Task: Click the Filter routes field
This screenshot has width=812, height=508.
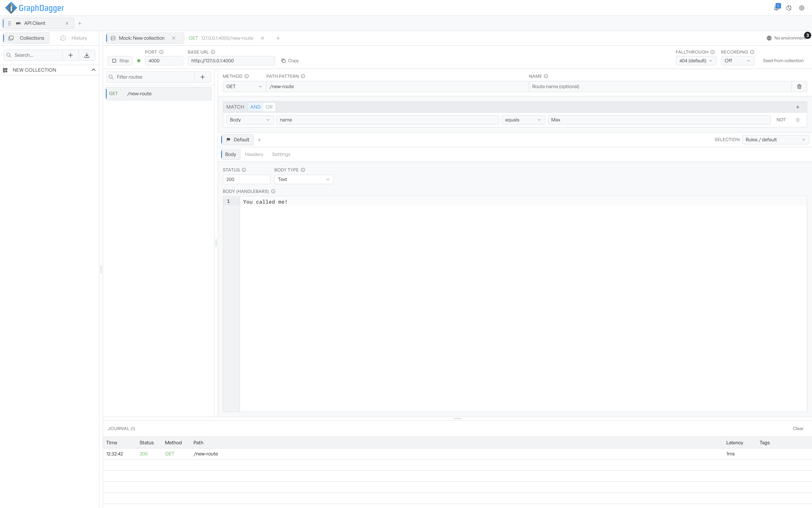Action: tap(151, 77)
